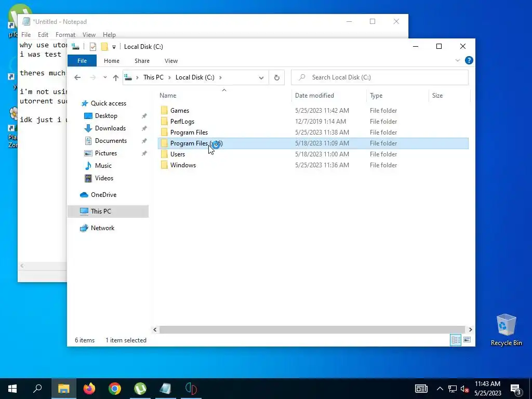Viewport: 532px width, 399px height.
Task: Open the Share ribbon tab
Action: tap(142, 61)
